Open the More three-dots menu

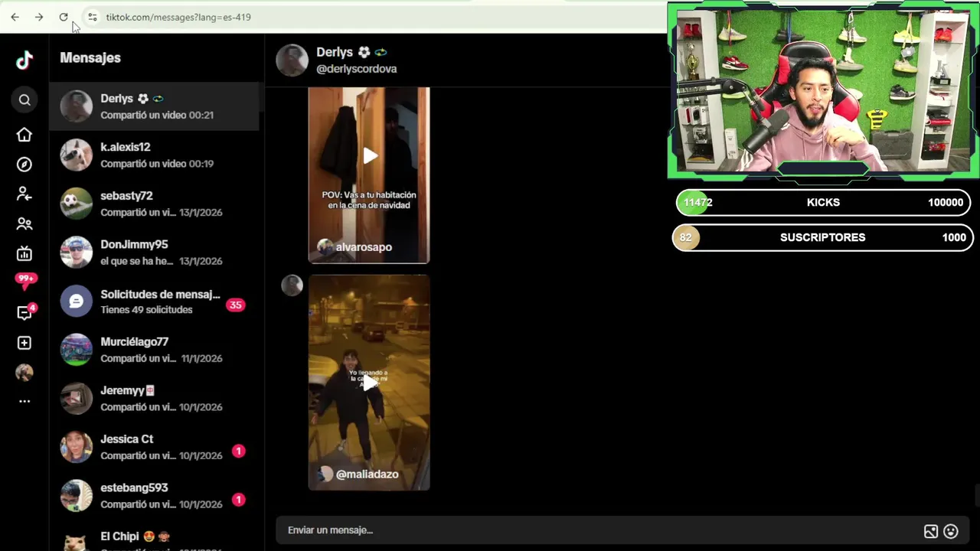click(24, 401)
